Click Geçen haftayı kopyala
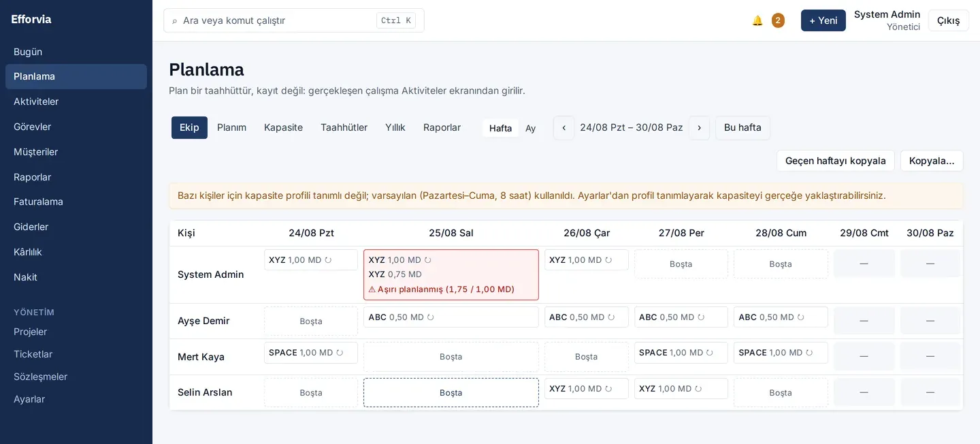This screenshot has height=444, width=980. point(836,161)
